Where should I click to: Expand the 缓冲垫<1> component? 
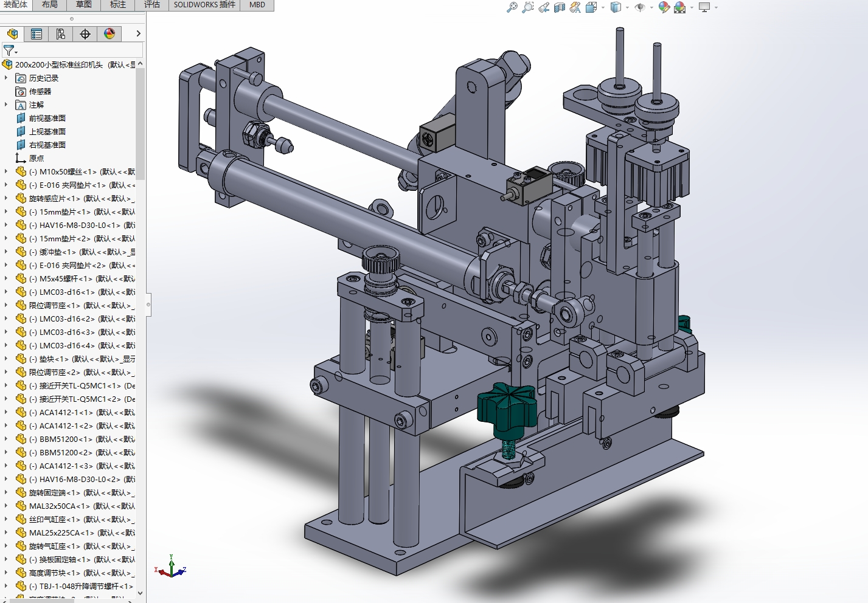pos(6,252)
